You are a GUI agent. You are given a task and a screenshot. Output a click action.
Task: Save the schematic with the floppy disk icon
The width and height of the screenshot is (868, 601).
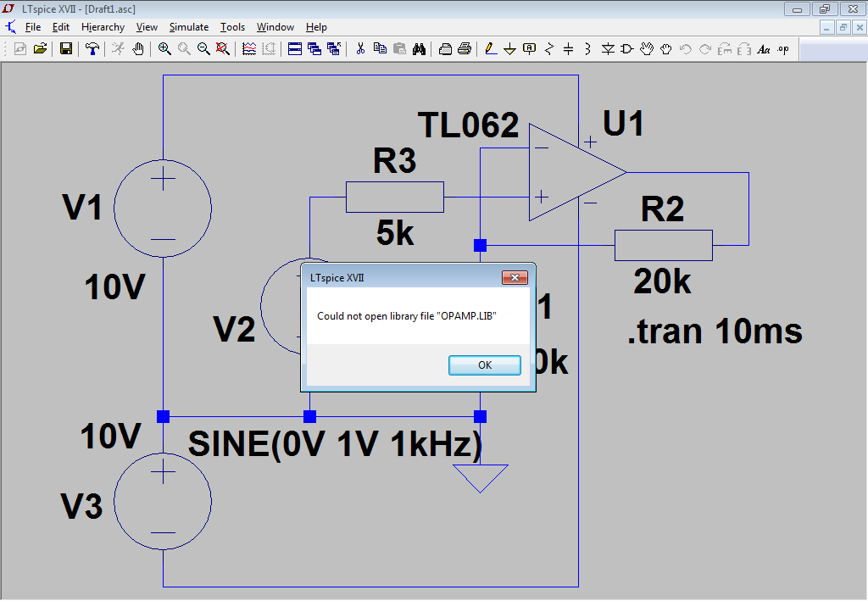tap(66, 49)
